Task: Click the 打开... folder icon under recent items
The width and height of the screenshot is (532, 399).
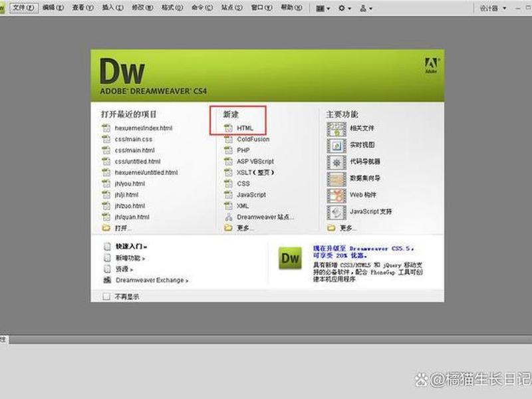Action: 106,227
